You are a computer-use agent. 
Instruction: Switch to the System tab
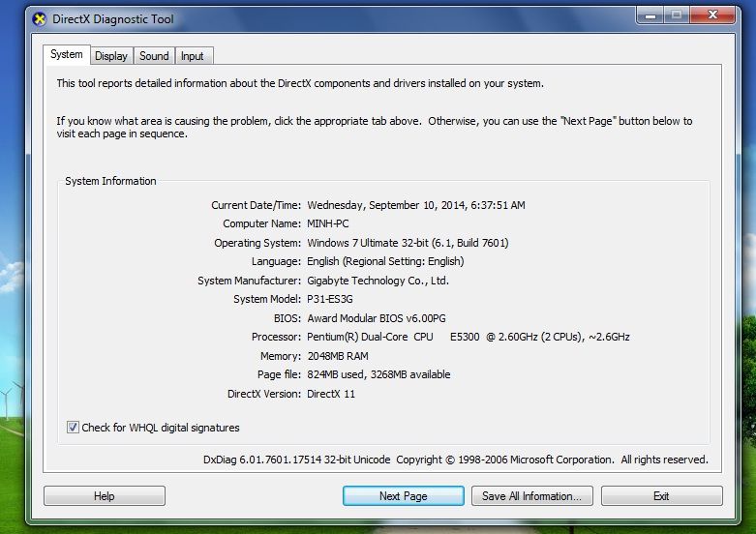coord(67,55)
